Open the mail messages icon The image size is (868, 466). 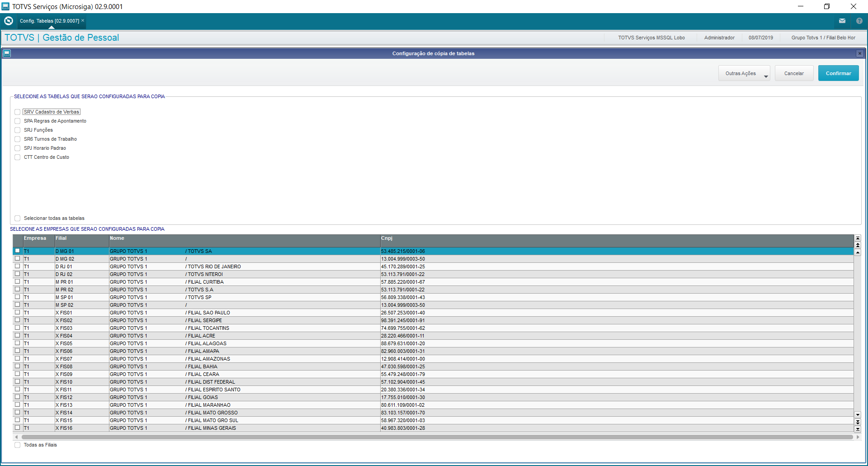tap(842, 21)
